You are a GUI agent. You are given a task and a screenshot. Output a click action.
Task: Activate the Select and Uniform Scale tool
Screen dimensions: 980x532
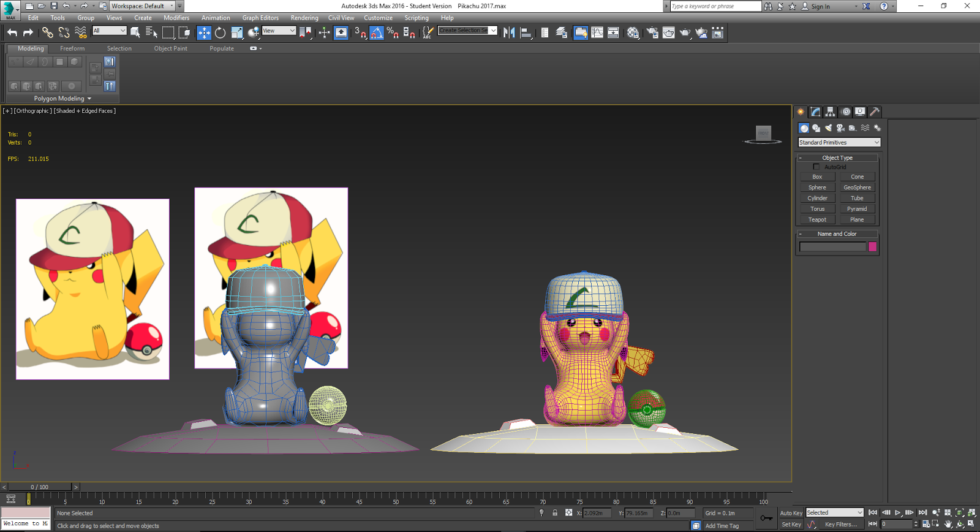coord(237,32)
